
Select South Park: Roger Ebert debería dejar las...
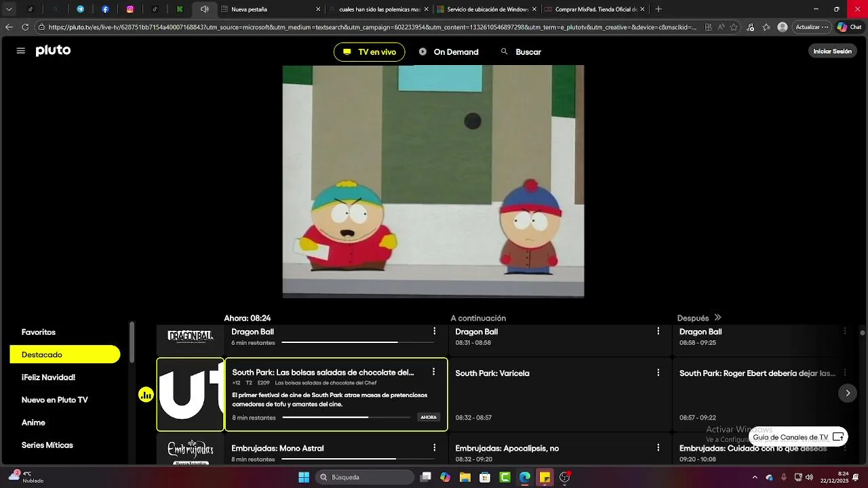click(757, 373)
